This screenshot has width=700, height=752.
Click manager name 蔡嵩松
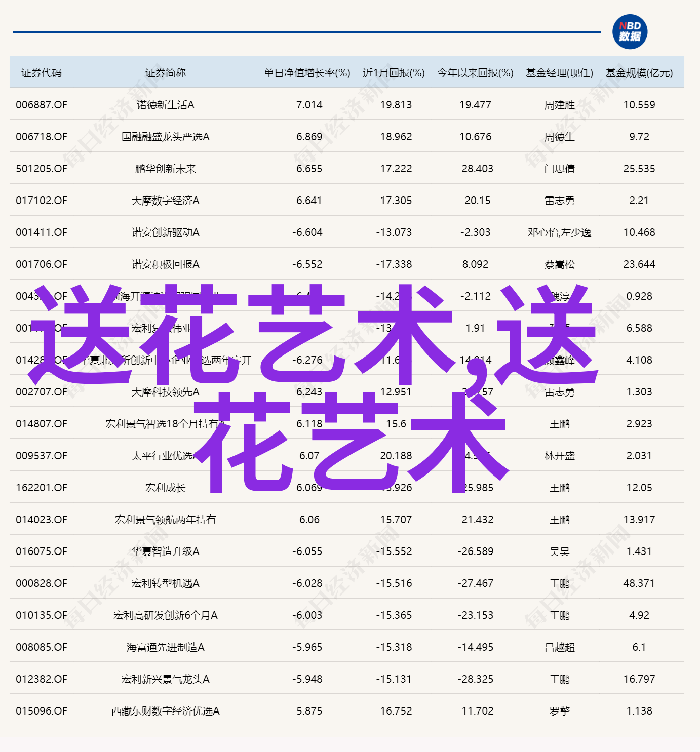pyautogui.click(x=560, y=264)
